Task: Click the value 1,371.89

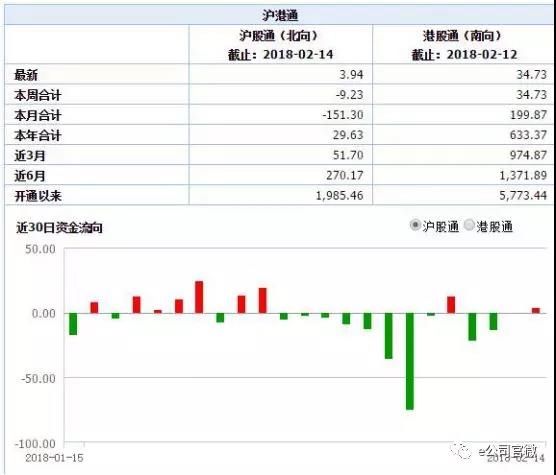Action: pyautogui.click(x=523, y=175)
